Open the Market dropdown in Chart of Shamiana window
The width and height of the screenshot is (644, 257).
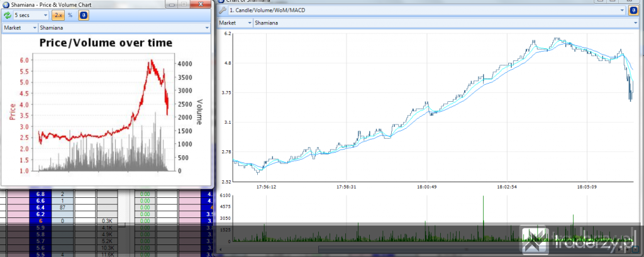click(x=235, y=23)
